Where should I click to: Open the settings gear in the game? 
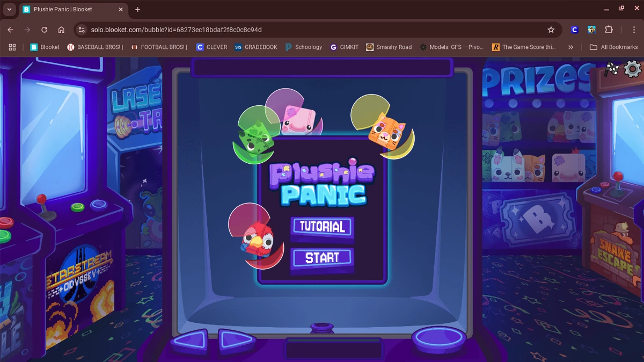point(632,69)
